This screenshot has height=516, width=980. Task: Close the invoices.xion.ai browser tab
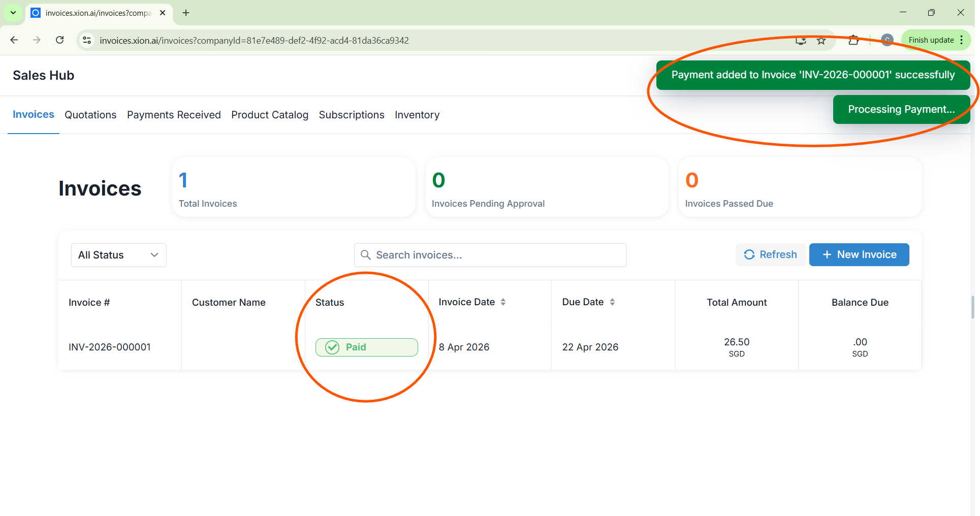163,13
